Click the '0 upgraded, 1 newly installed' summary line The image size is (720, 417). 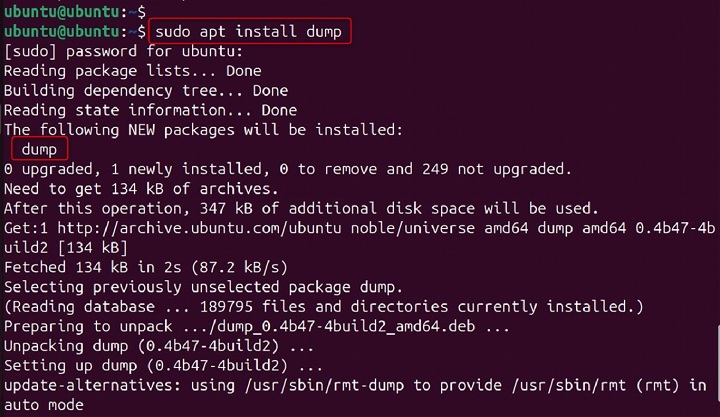[288, 169]
